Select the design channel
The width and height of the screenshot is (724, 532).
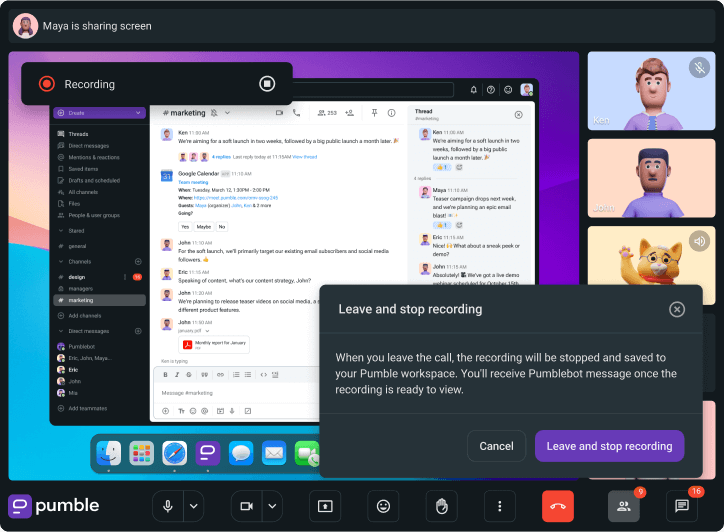77,277
